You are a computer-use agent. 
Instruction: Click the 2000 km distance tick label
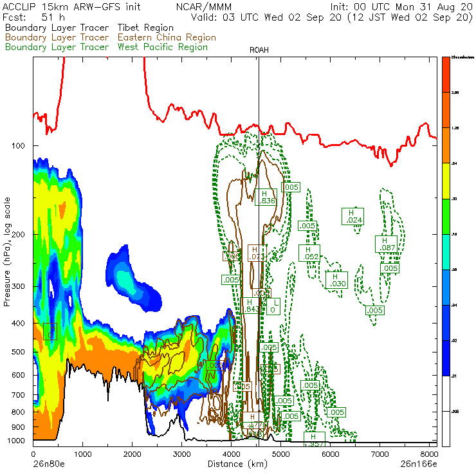(x=132, y=454)
